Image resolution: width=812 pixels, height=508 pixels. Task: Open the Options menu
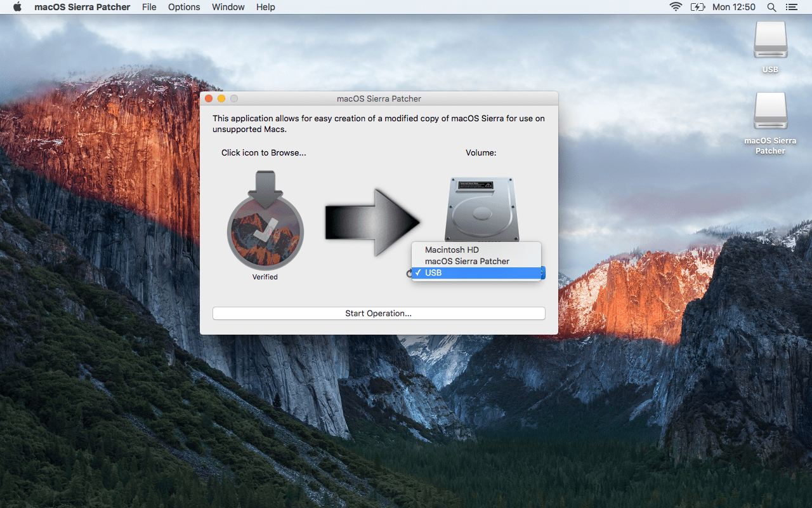pyautogui.click(x=184, y=7)
